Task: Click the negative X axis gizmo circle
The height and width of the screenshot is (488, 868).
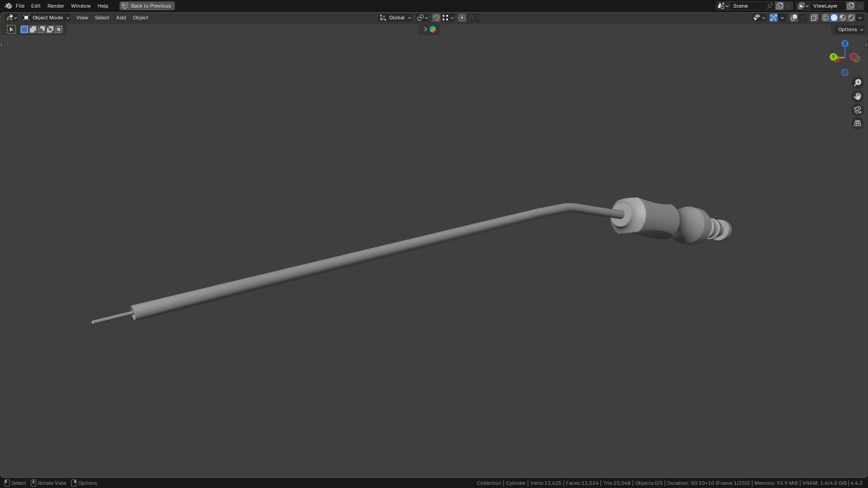Action: 854,56
